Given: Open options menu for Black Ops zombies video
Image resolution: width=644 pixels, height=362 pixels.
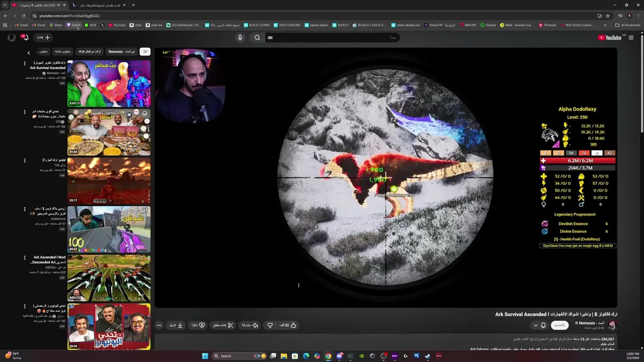Looking at the screenshot, I should pyautogui.click(x=25, y=209).
